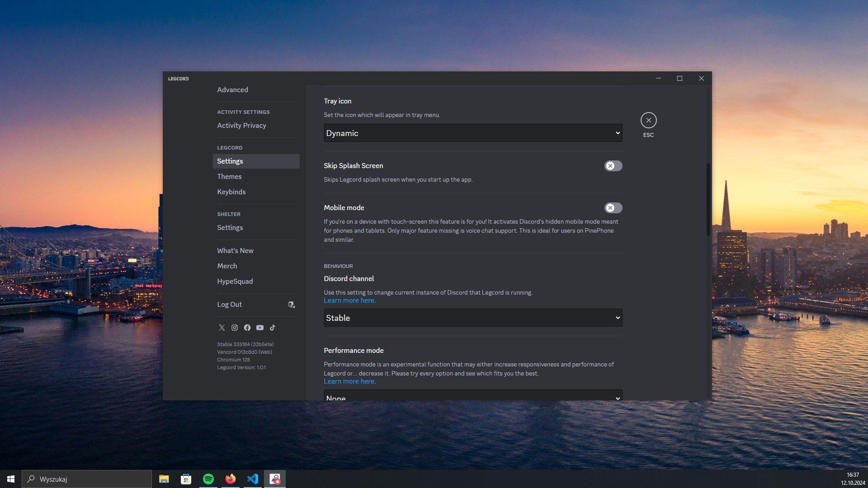
Task: Open the Keybinds section in the sidebar
Action: click(231, 192)
